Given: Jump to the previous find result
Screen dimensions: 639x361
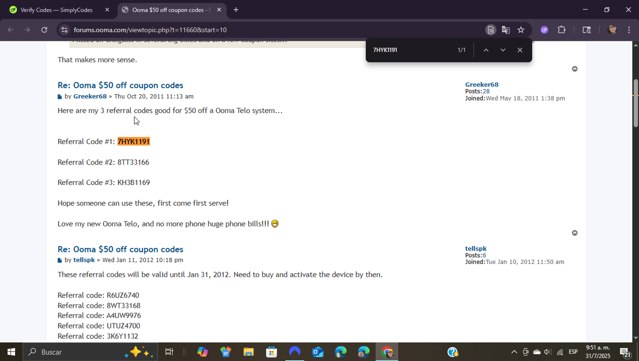Looking at the screenshot, I should pyautogui.click(x=486, y=50).
